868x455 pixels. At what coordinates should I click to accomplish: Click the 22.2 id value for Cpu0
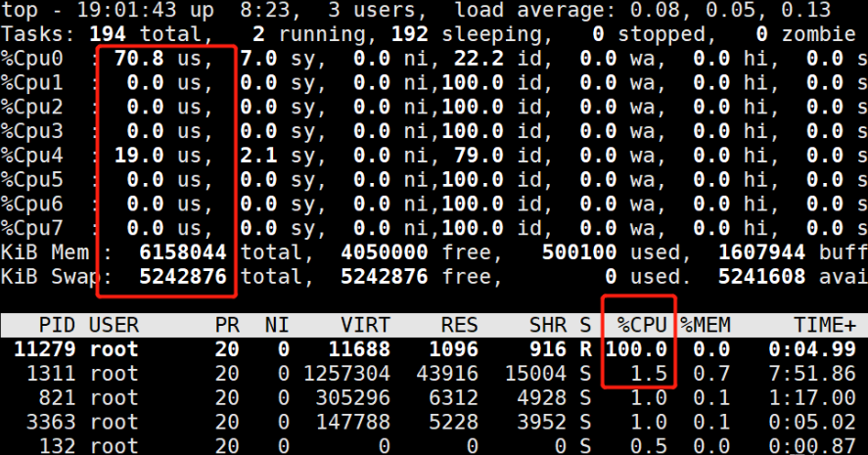coord(479,59)
